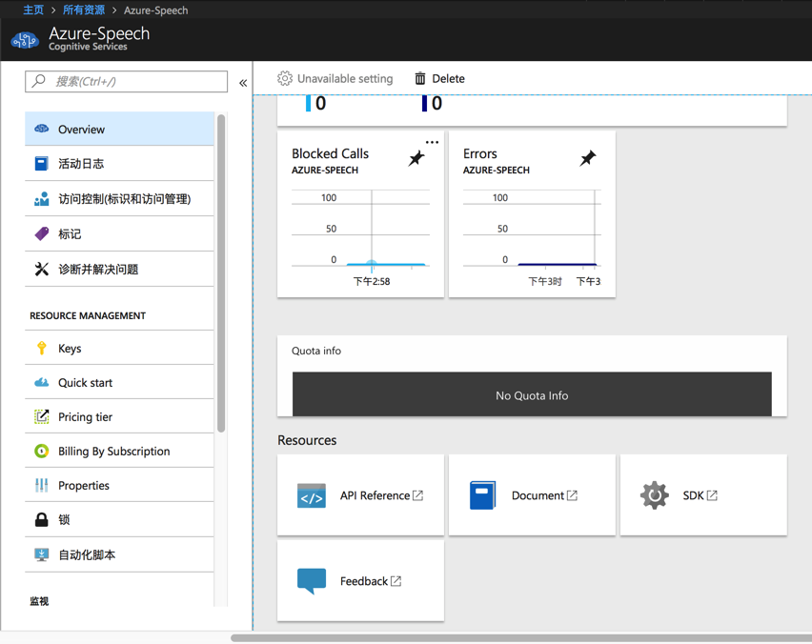Open 诊断并解决问题 menu item

pos(119,269)
